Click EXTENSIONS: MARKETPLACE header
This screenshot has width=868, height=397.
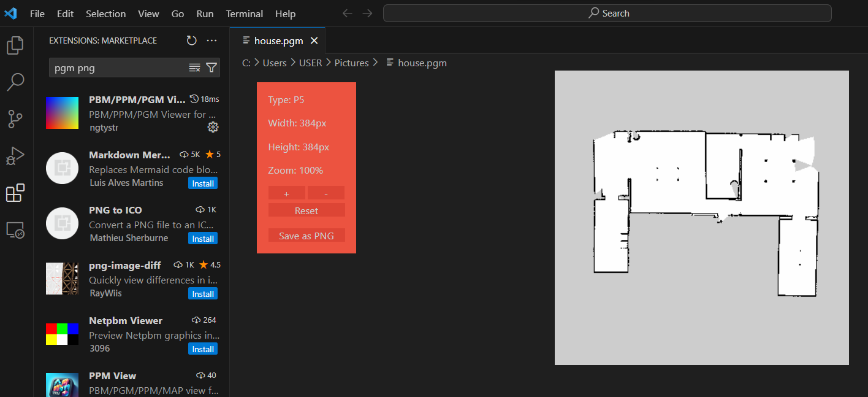(103, 40)
